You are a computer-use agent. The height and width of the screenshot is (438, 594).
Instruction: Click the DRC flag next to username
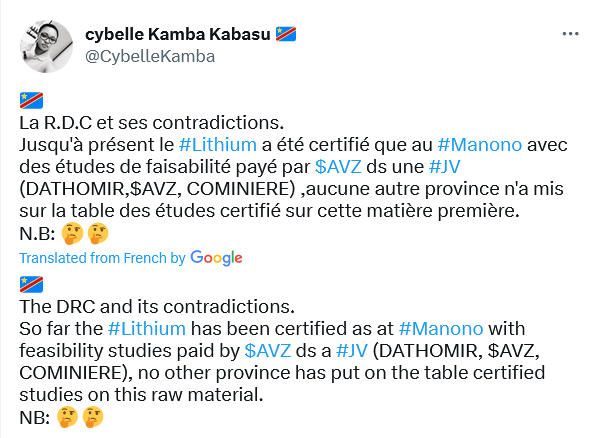(286, 34)
